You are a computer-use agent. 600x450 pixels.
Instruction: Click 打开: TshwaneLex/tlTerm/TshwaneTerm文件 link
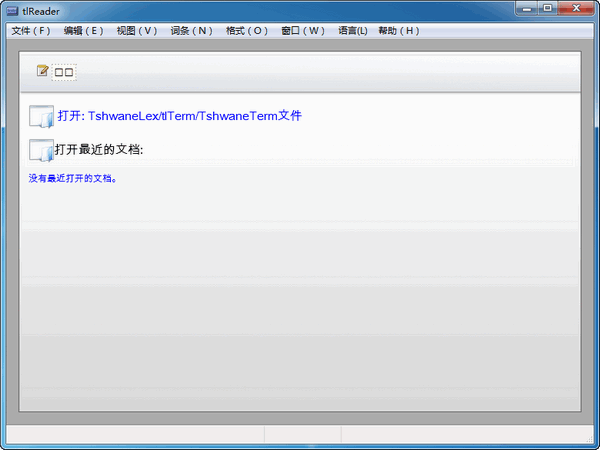179,116
